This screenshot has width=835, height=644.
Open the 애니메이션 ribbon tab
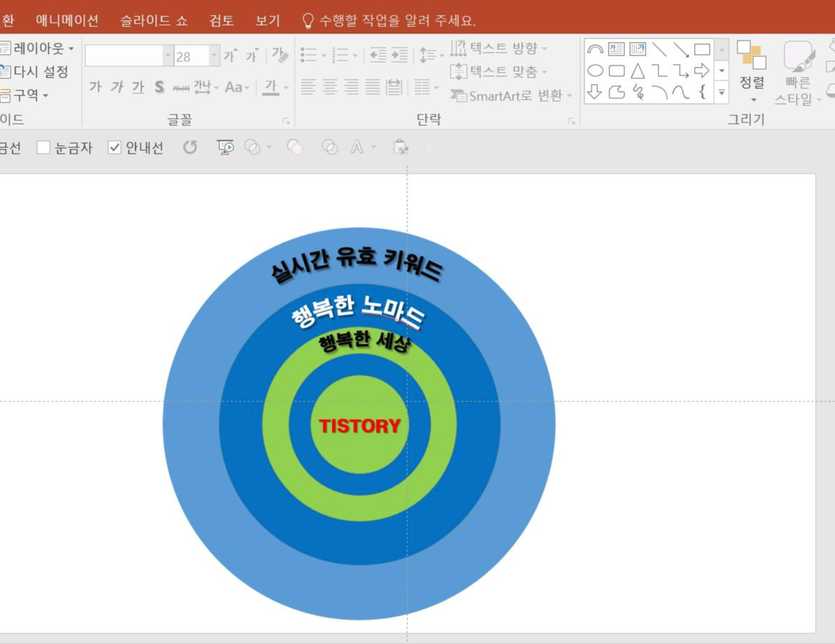point(67,20)
